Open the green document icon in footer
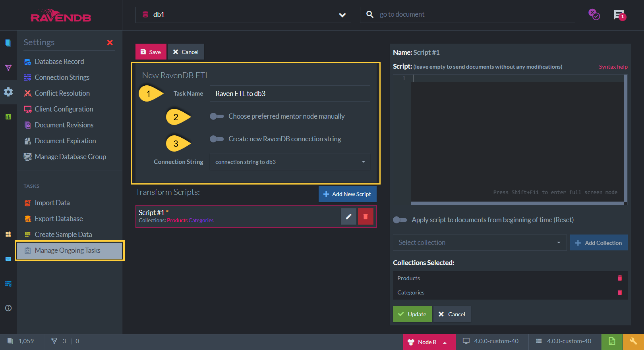Image resolution: width=644 pixels, height=350 pixels. (x=612, y=342)
